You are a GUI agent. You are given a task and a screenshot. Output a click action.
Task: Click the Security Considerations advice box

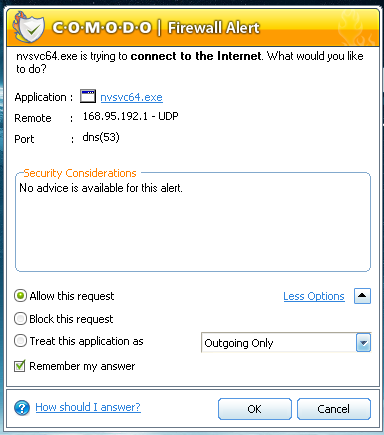pos(193,223)
